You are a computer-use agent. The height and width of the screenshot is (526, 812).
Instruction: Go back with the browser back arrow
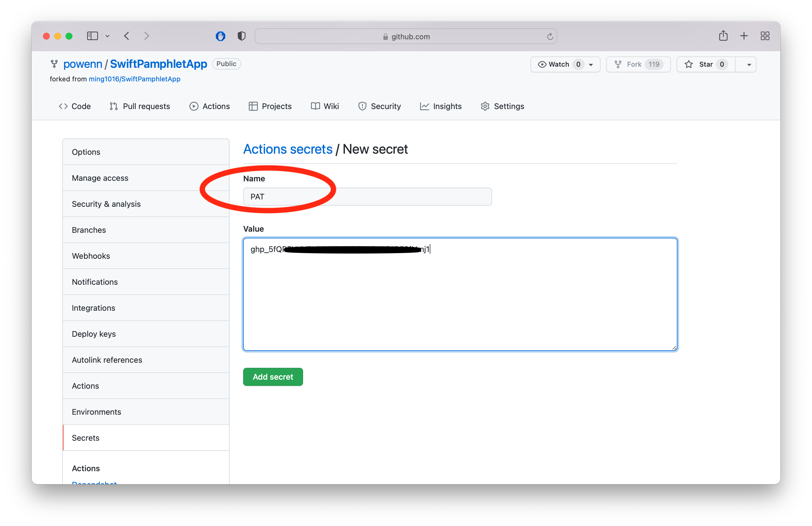tap(127, 36)
